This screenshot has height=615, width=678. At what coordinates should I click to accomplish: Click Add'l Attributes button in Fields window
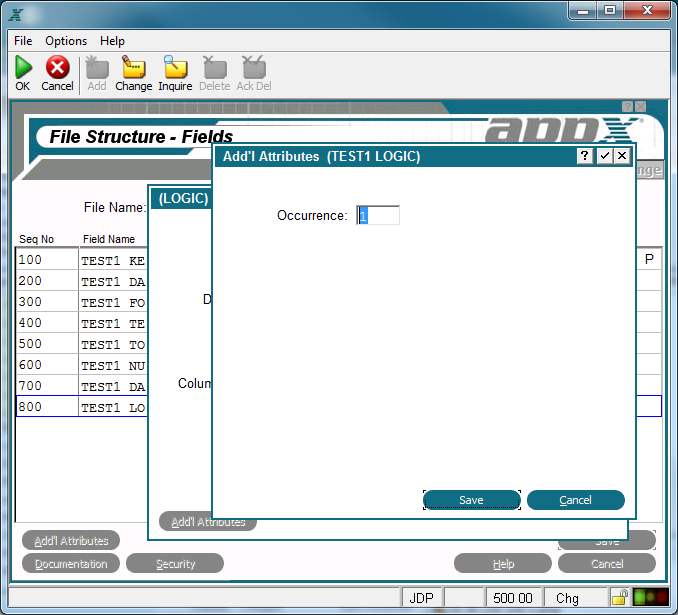(71, 541)
